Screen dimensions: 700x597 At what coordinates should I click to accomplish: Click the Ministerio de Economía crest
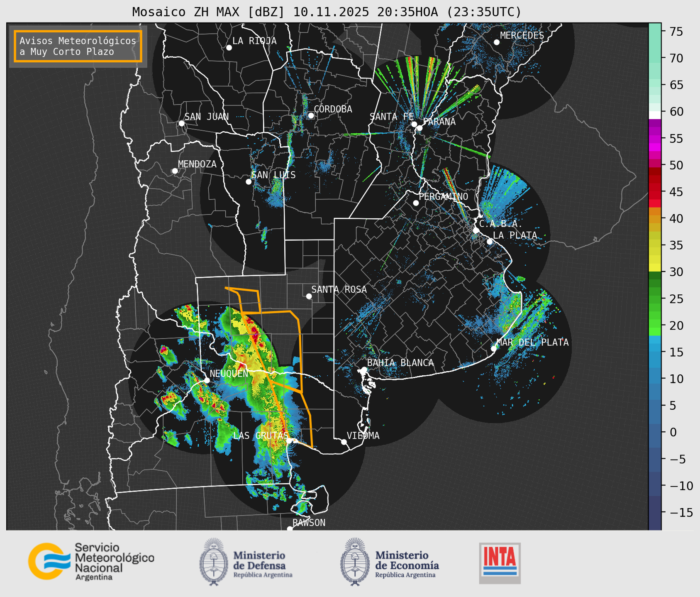point(355,562)
